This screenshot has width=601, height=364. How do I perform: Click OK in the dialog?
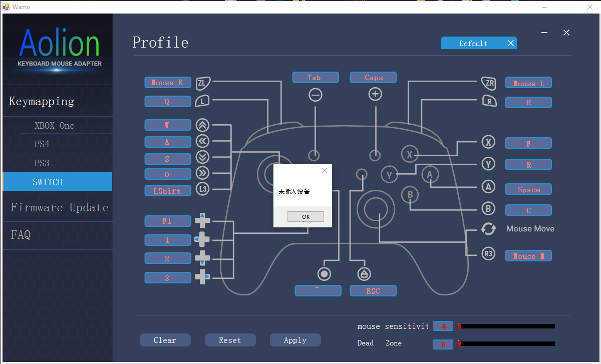(306, 217)
